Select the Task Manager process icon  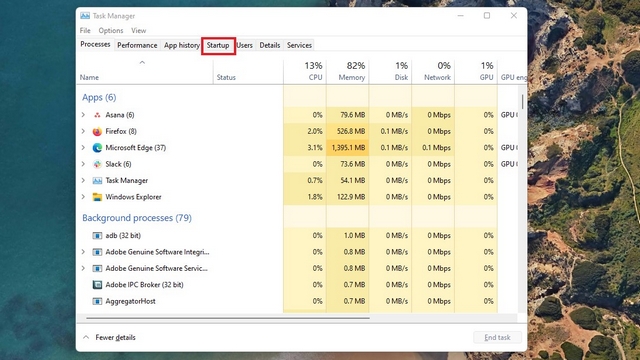pos(97,180)
